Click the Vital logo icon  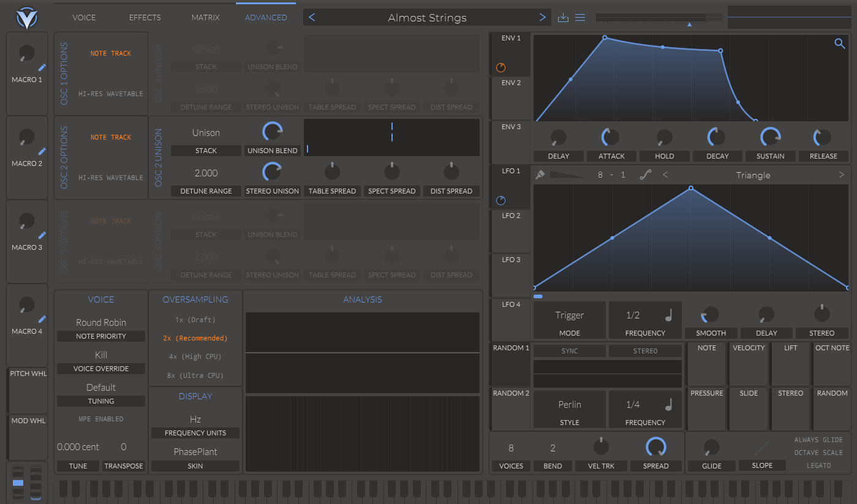(x=27, y=18)
